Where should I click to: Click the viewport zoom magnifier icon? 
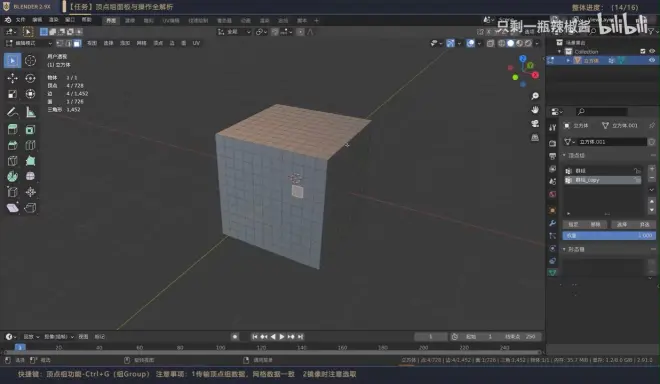click(x=535, y=96)
